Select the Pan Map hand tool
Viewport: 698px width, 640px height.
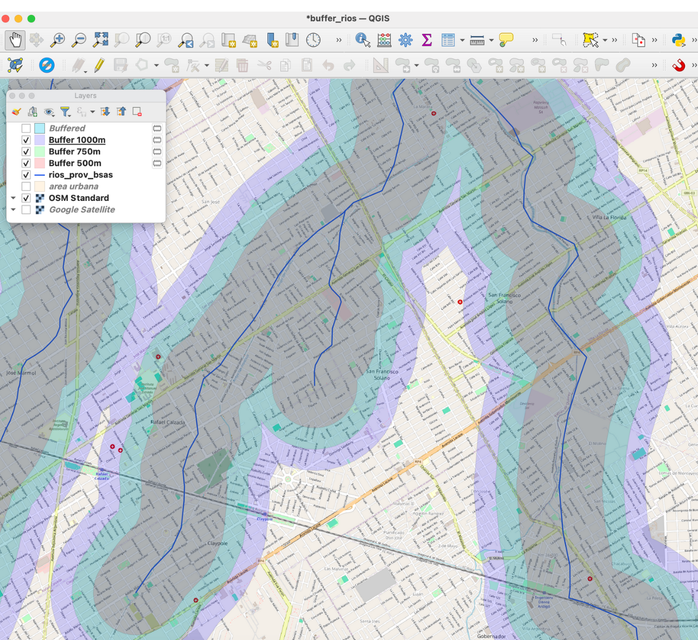(x=15, y=40)
